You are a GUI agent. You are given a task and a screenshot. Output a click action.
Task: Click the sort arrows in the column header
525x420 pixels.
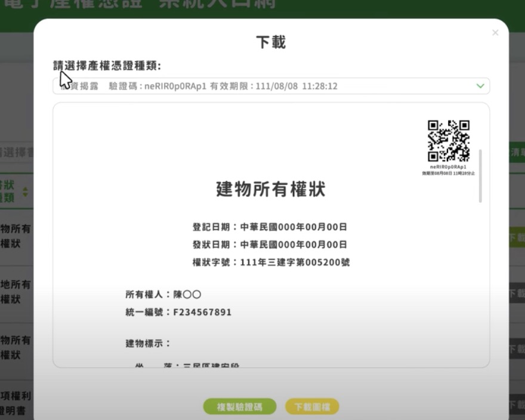click(x=25, y=192)
